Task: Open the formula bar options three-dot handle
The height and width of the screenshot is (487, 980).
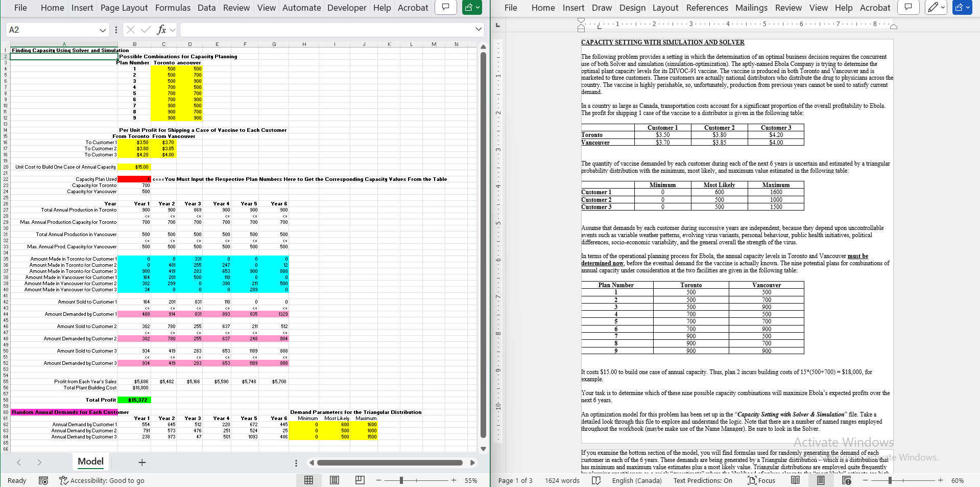Action: point(116,30)
